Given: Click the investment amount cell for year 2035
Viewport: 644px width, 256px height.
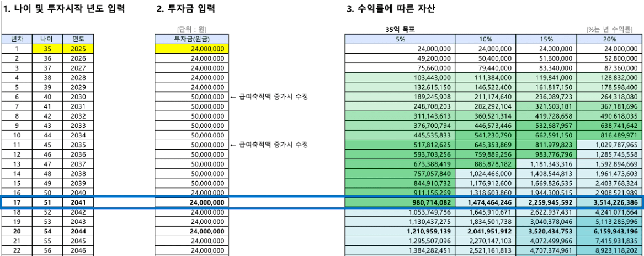Looking at the screenshot, I should [x=191, y=145].
